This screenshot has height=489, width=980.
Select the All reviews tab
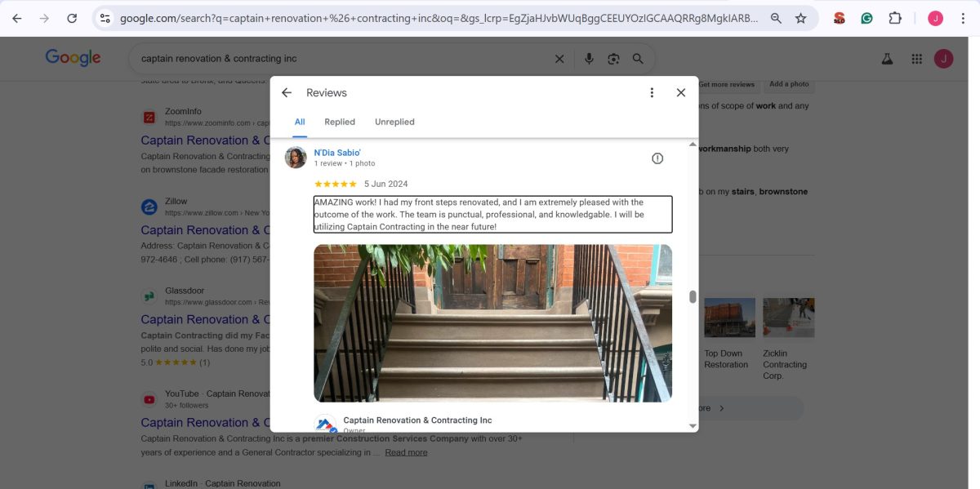click(300, 122)
